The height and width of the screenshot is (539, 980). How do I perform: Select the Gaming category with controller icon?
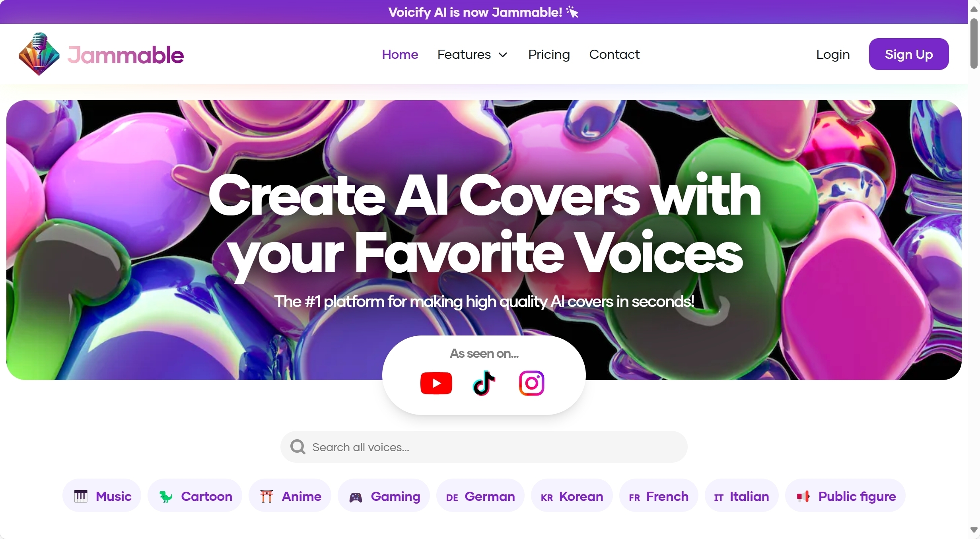pyautogui.click(x=384, y=496)
